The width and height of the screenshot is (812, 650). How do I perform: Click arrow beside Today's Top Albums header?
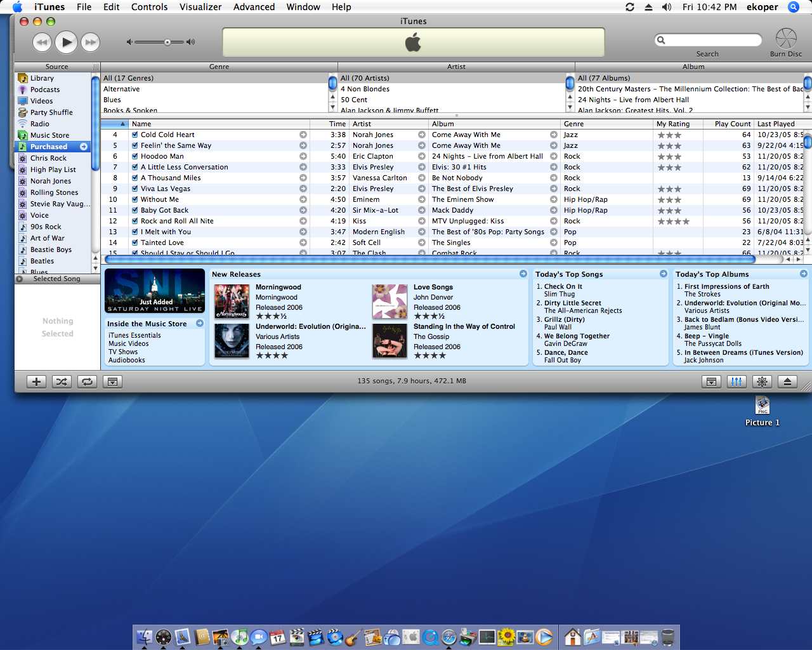coord(804,274)
